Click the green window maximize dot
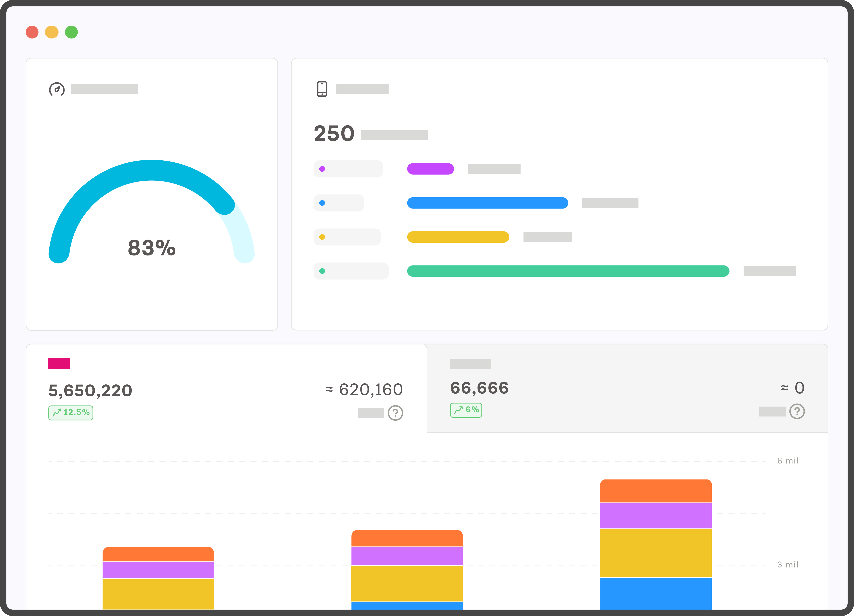This screenshot has width=854, height=616. click(x=71, y=32)
